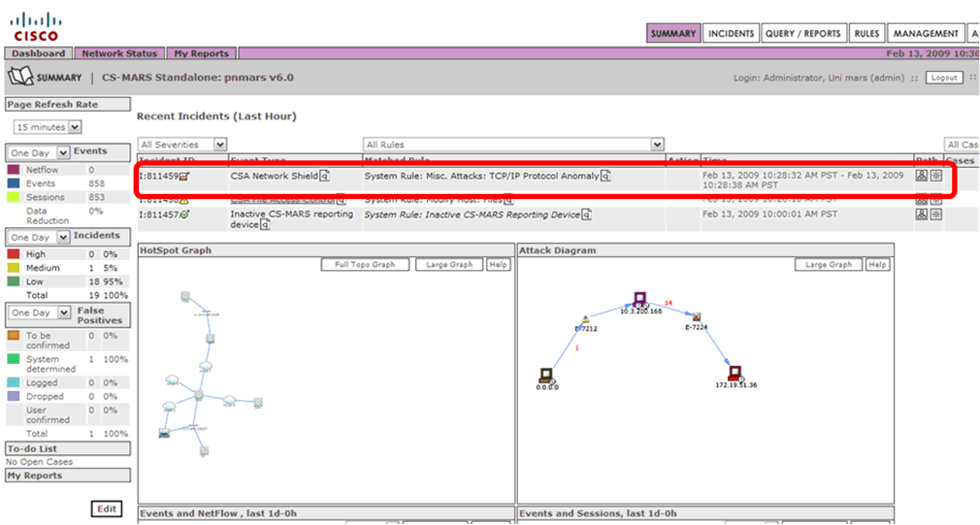Open the QUERY / REPORTS tab
Image resolution: width=980 pixels, height=525 pixels.
pyautogui.click(x=803, y=33)
